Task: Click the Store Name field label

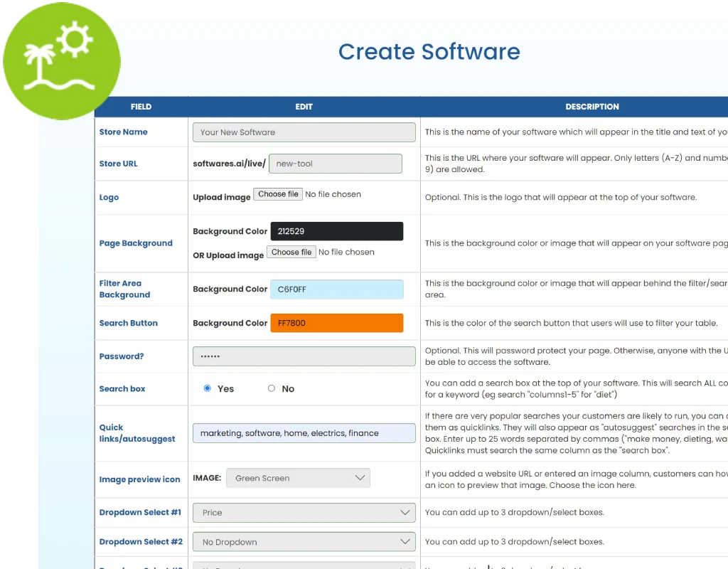Action: click(124, 132)
